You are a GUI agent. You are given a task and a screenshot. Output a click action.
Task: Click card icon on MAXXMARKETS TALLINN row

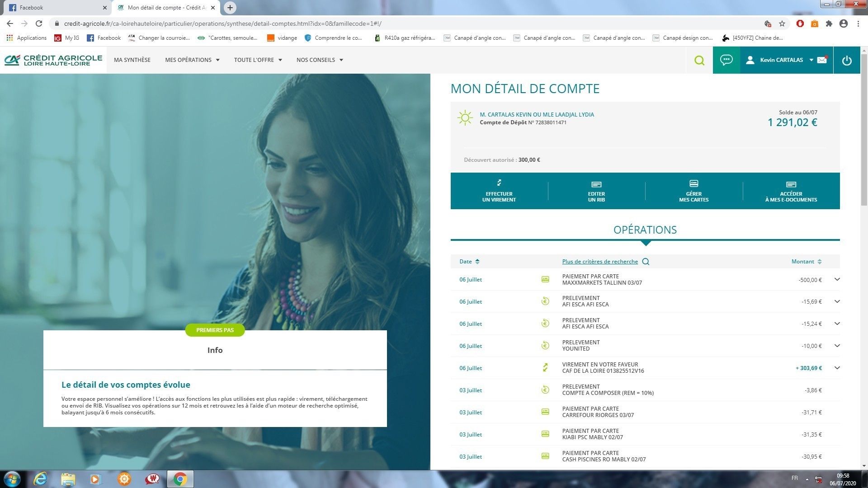coord(545,279)
